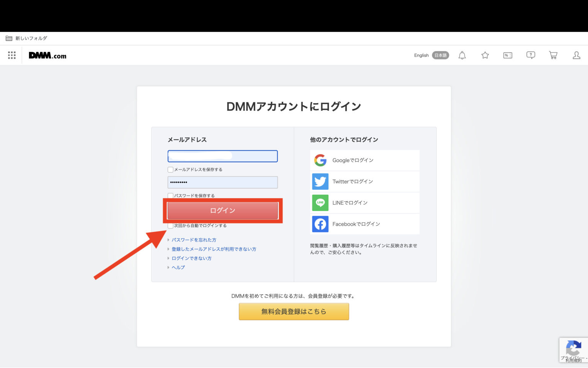This screenshot has height=368, width=588.
Task: Open favorites via the star icon
Action: tap(485, 55)
